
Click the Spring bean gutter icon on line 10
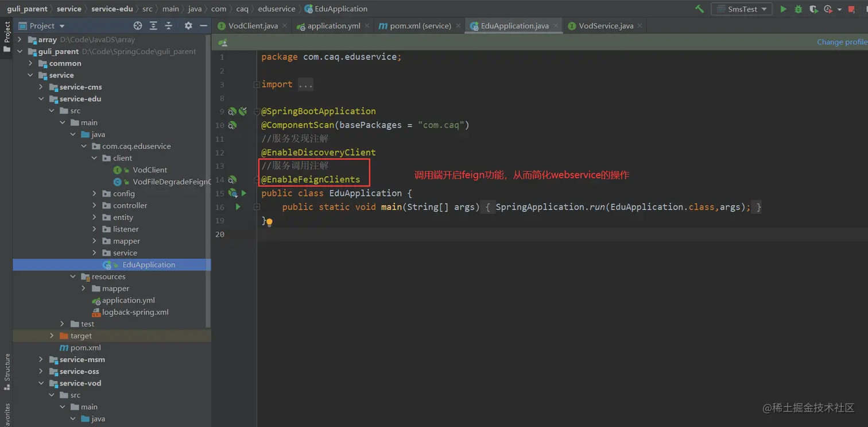232,125
